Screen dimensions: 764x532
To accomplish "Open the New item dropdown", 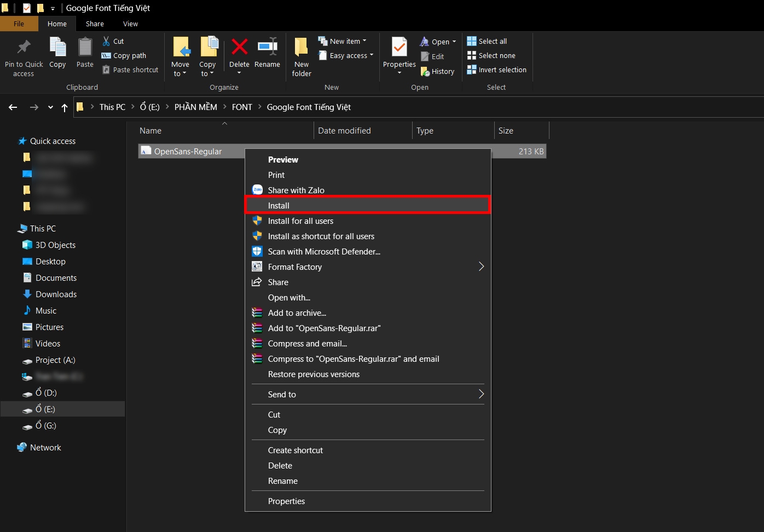I will tap(343, 41).
